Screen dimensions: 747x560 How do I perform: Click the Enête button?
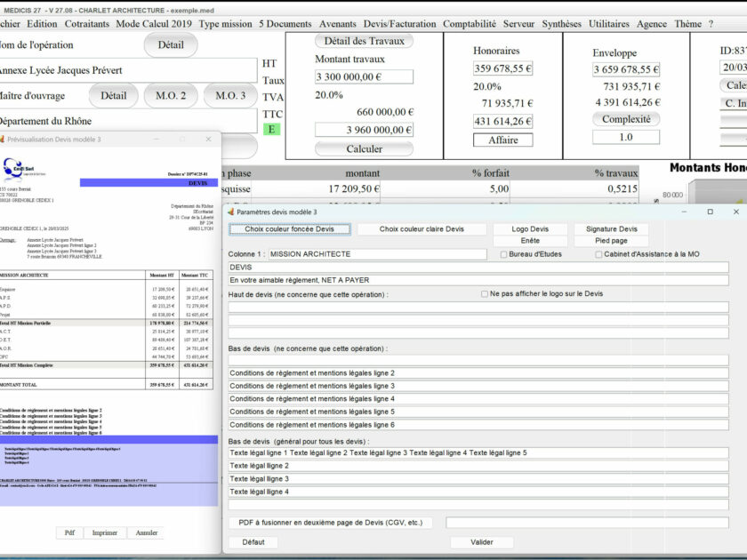[x=530, y=241]
